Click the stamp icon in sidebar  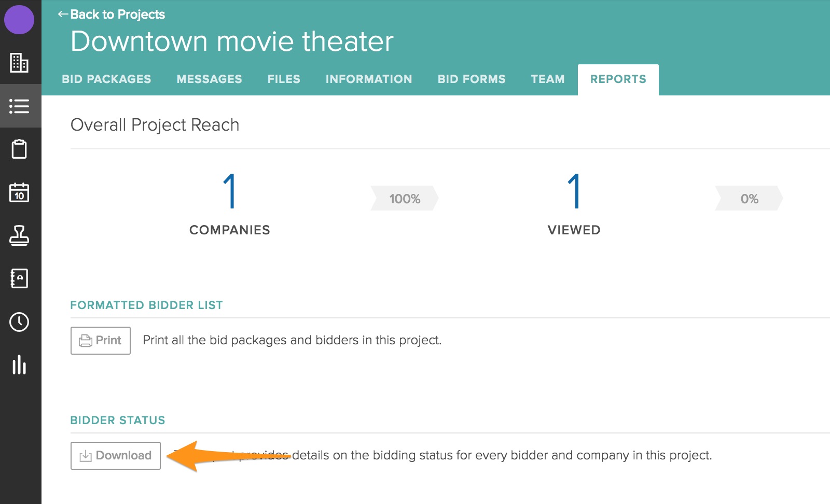point(19,235)
